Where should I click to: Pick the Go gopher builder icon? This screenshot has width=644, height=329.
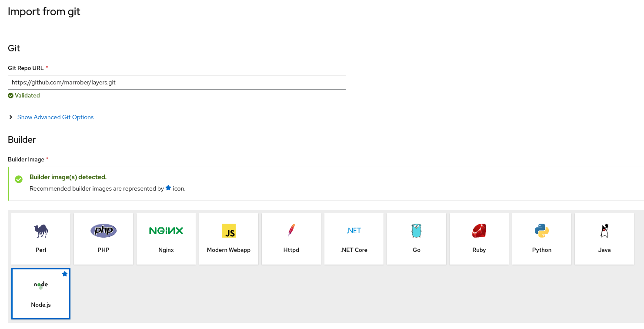417,231
